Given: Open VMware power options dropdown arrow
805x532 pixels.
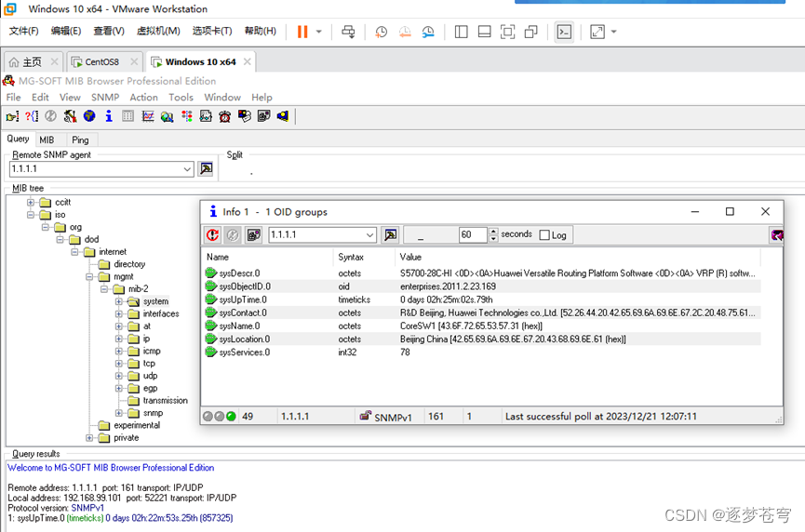Looking at the screenshot, I should [319, 32].
